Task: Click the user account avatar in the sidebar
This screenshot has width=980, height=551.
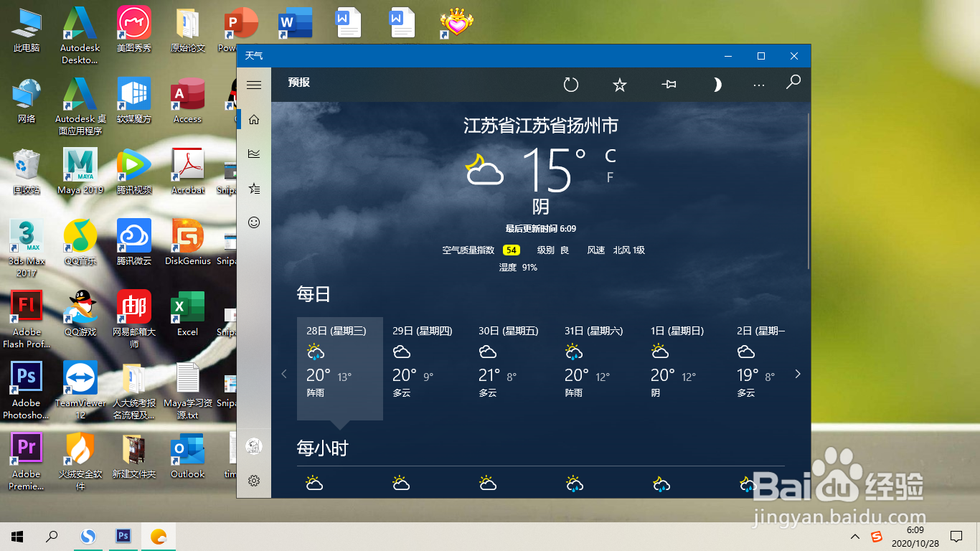Action: tap(253, 446)
